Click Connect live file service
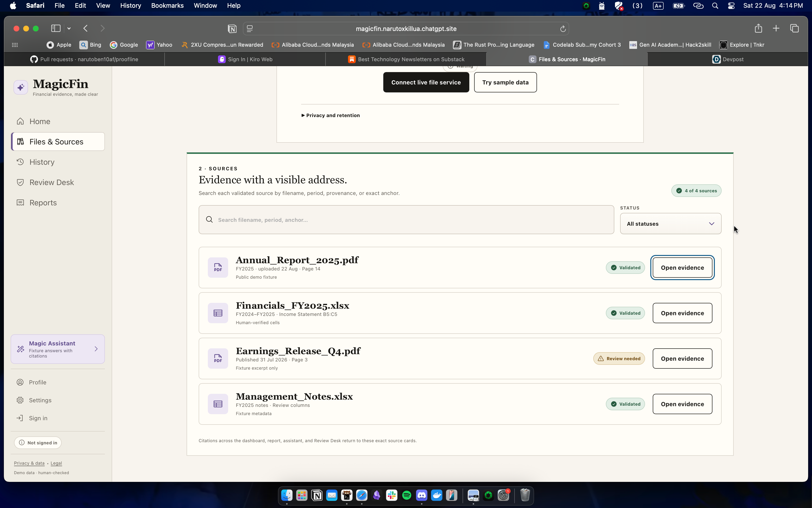 [426, 82]
